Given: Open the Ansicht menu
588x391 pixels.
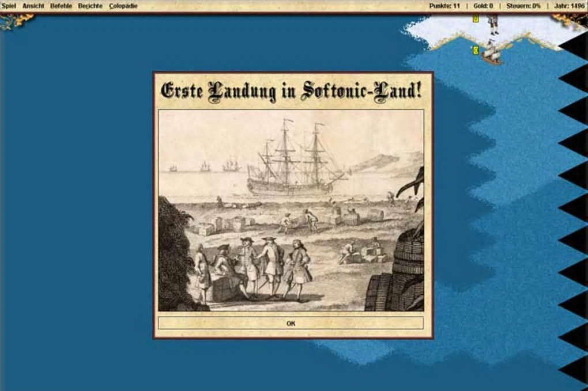Looking at the screenshot, I should click(33, 6).
